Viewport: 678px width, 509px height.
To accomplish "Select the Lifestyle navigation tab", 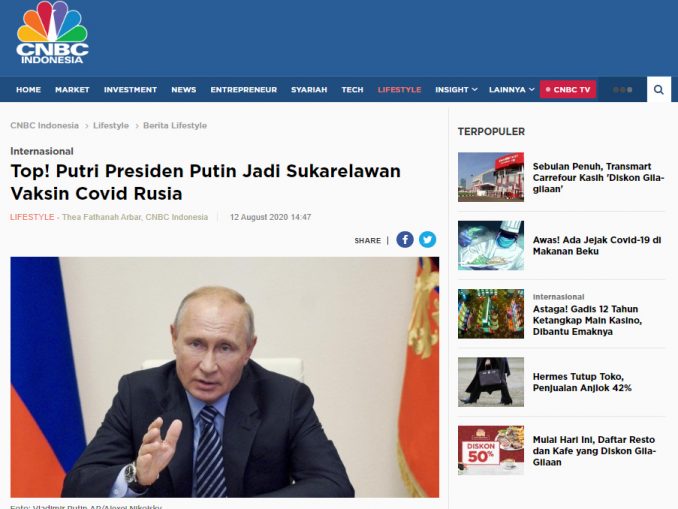I will pyautogui.click(x=399, y=90).
